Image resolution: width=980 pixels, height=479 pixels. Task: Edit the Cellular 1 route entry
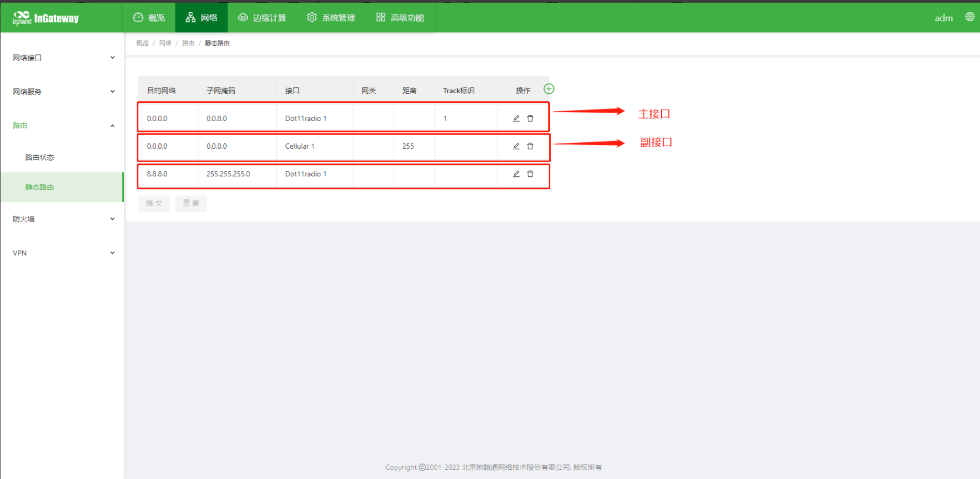pyautogui.click(x=516, y=146)
